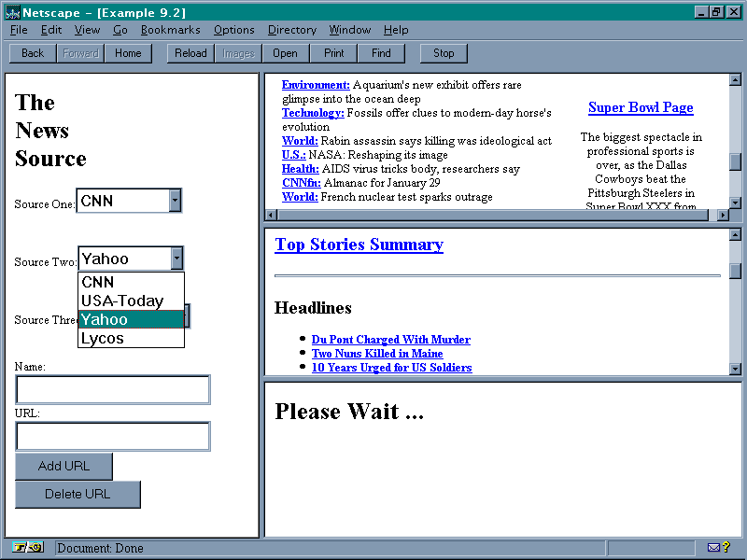Screen dimensions: 747x560
Task: Click the Du Pont Charged With Murder headline
Action: [x=390, y=340]
